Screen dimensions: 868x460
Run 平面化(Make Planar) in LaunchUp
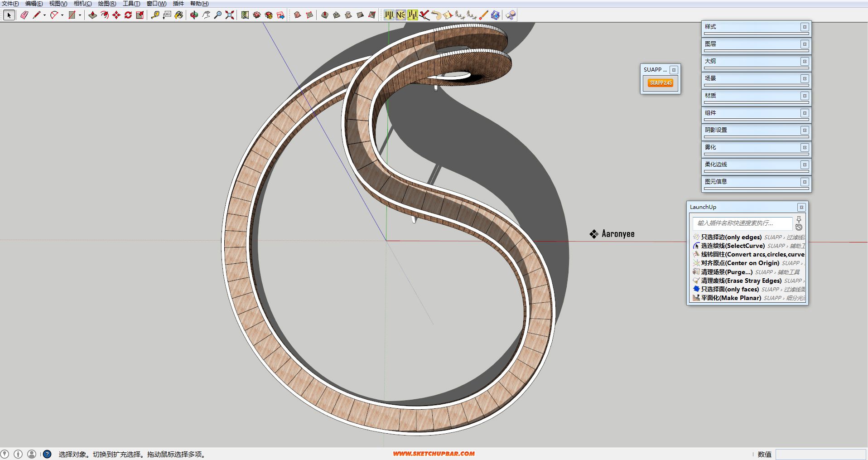click(748, 298)
